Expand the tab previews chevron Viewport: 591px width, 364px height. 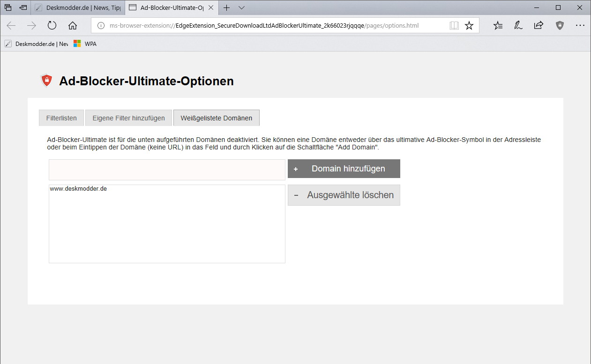click(241, 7)
